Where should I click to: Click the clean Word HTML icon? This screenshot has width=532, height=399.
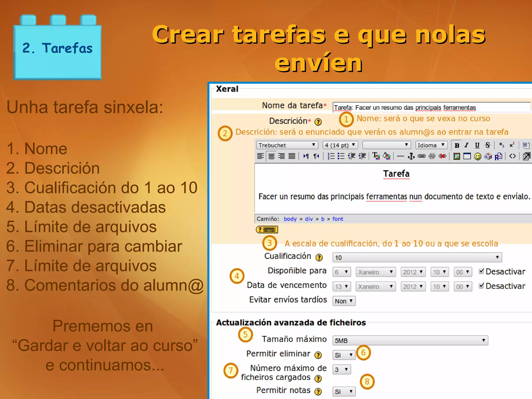(x=526, y=145)
